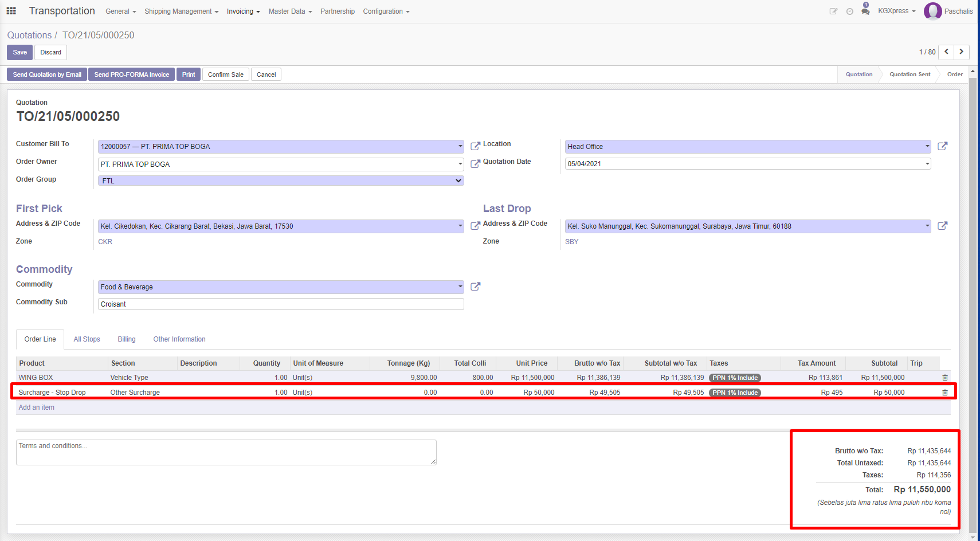This screenshot has width=980, height=541.
Task: Switch to the Other Information tab
Action: [x=179, y=339]
